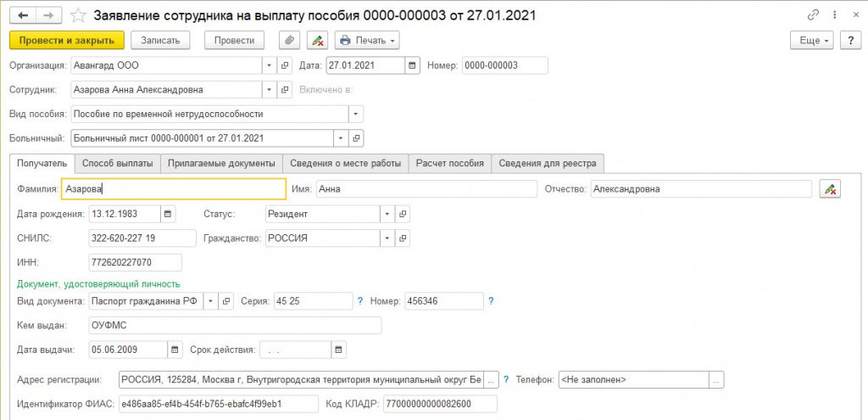The image size is (868, 420).
Task: Click the back navigation arrow
Action: (x=22, y=15)
